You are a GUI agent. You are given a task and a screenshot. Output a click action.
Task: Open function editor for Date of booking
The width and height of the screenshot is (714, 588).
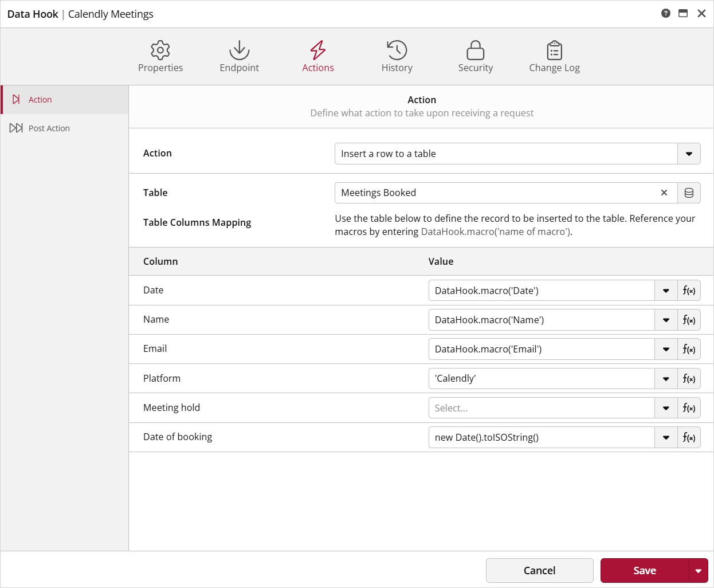pyautogui.click(x=689, y=437)
